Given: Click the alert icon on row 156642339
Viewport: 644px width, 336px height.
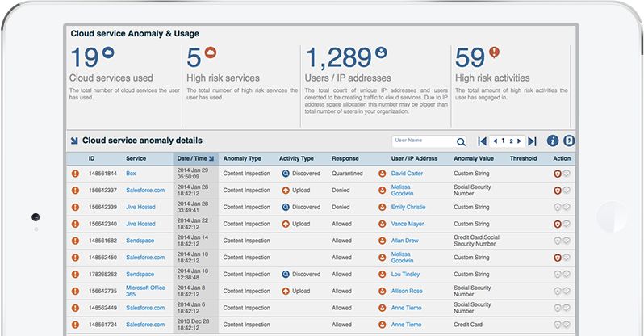Looking at the screenshot, I should [76, 208].
